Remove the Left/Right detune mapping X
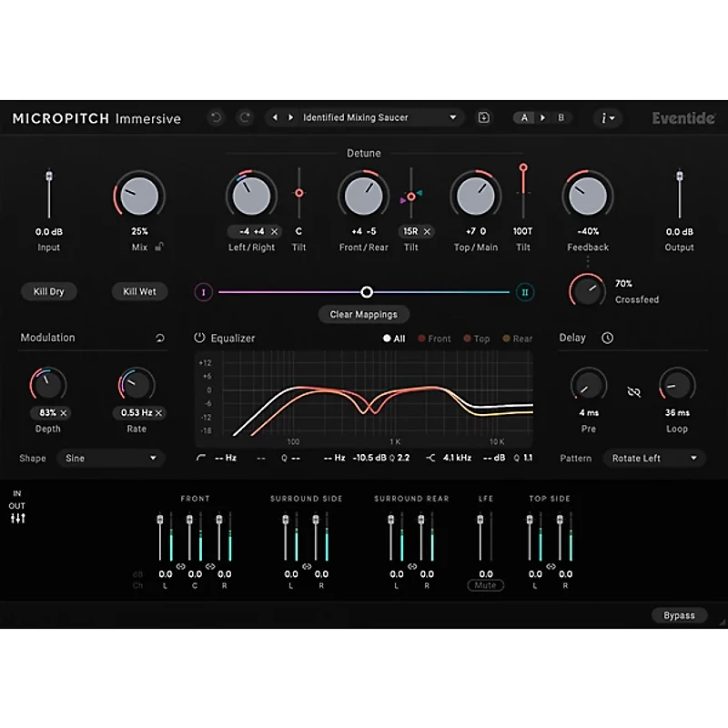This screenshot has width=728, height=728. 274,231
